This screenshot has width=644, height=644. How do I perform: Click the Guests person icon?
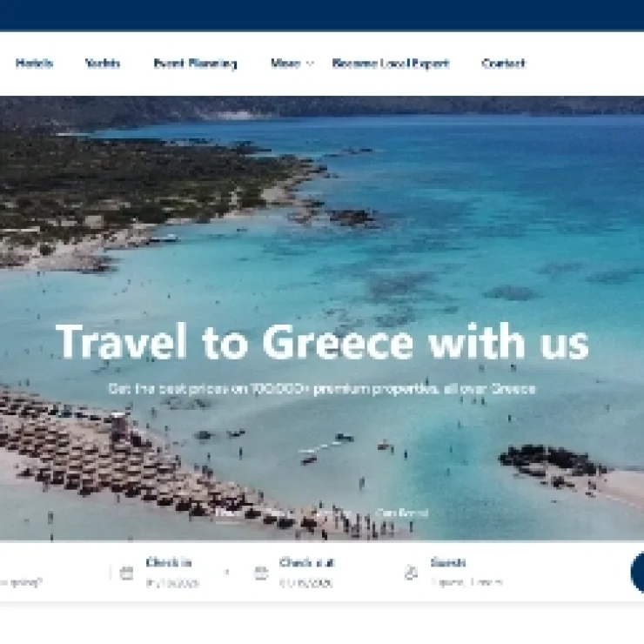click(411, 573)
